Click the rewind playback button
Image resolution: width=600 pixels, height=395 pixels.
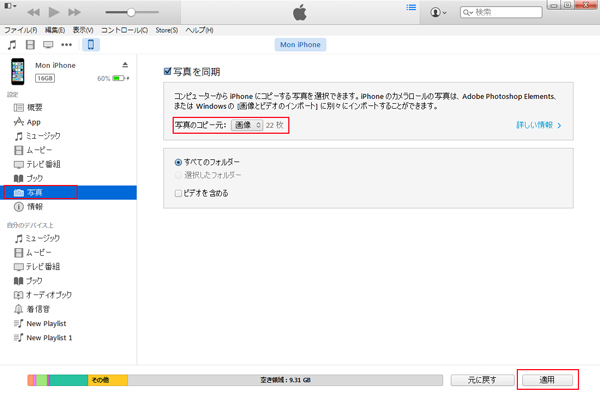coord(33,12)
